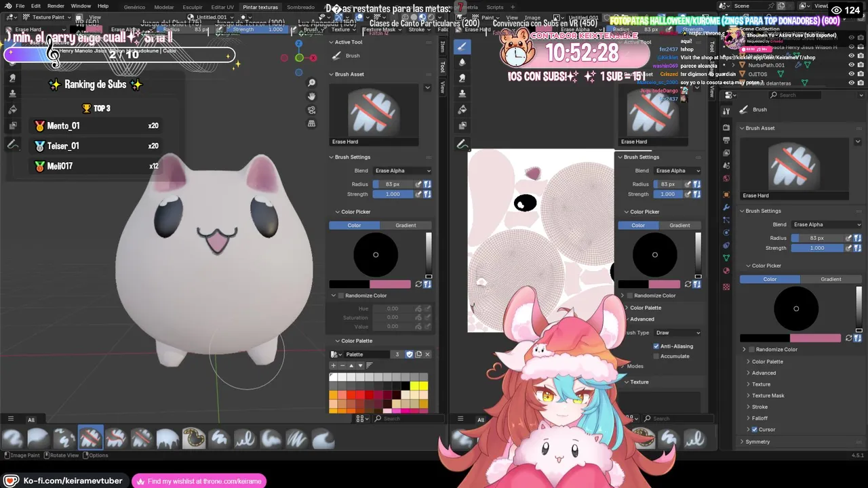Select the first brush in the left asset shelf

click(x=13, y=439)
